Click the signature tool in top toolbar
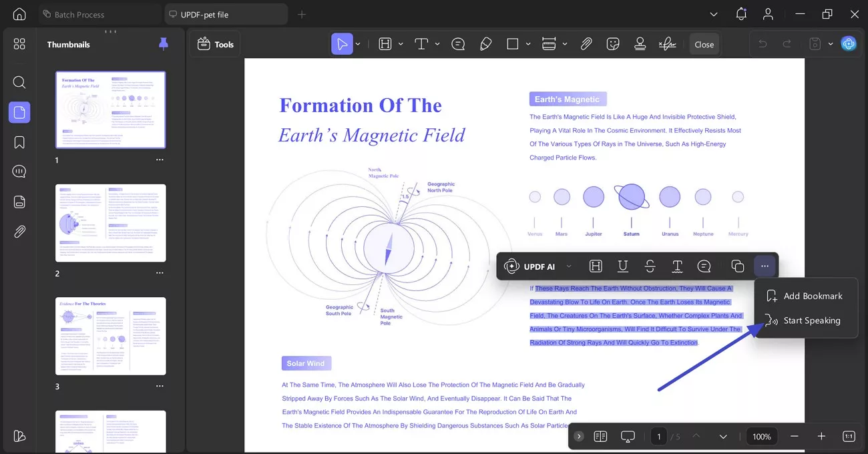Viewport: 868px width, 454px height. [666, 44]
